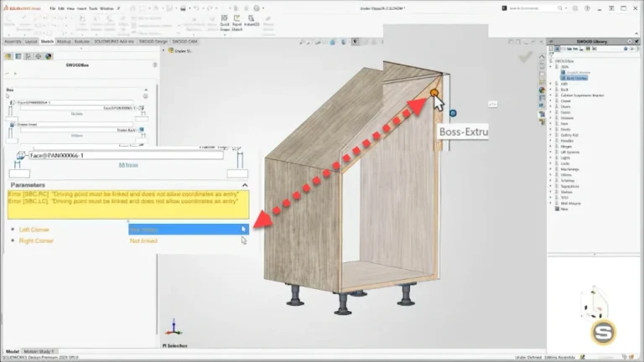Image resolution: width=644 pixels, height=362 pixels.
Task: Click the Right Corner 'Not linked' value
Action: pos(143,240)
